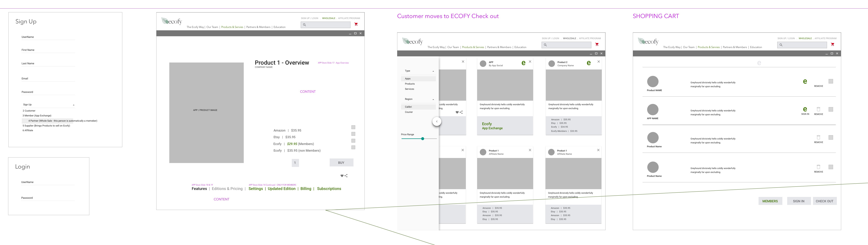Select the Calibri region option
The height and width of the screenshot is (245, 868).
click(418, 107)
